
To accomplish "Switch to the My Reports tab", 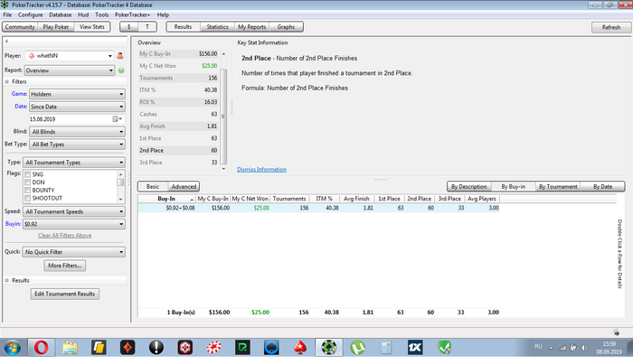I will [x=252, y=27].
